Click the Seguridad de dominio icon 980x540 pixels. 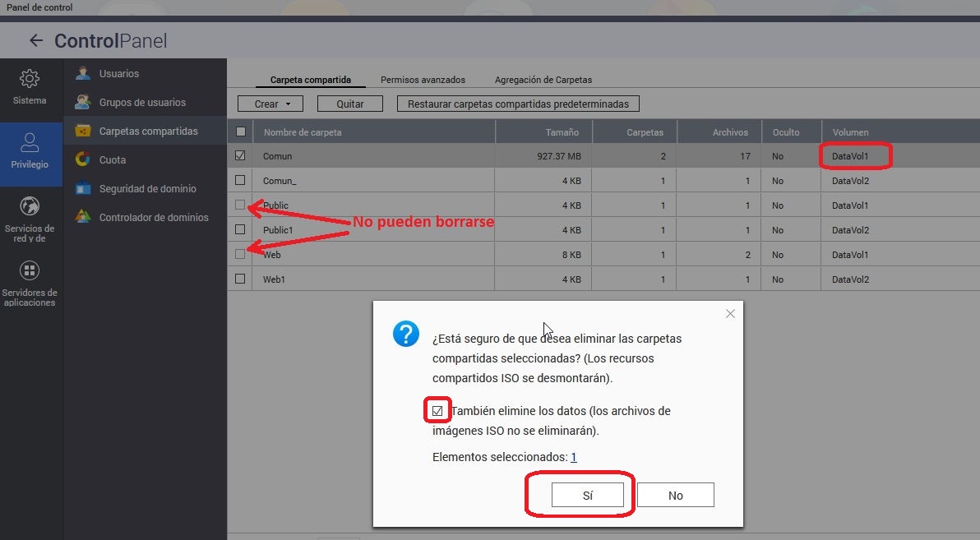pos(83,189)
